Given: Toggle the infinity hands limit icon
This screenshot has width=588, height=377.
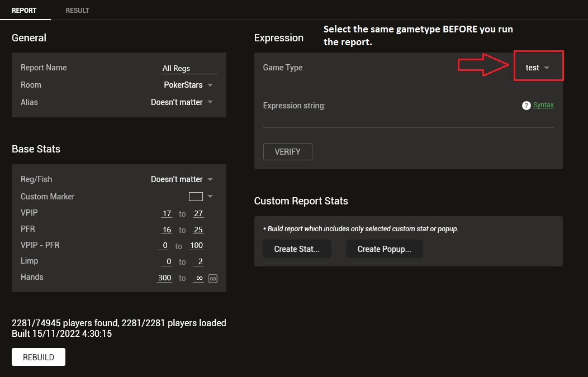Looking at the screenshot, I should point(212,278).
